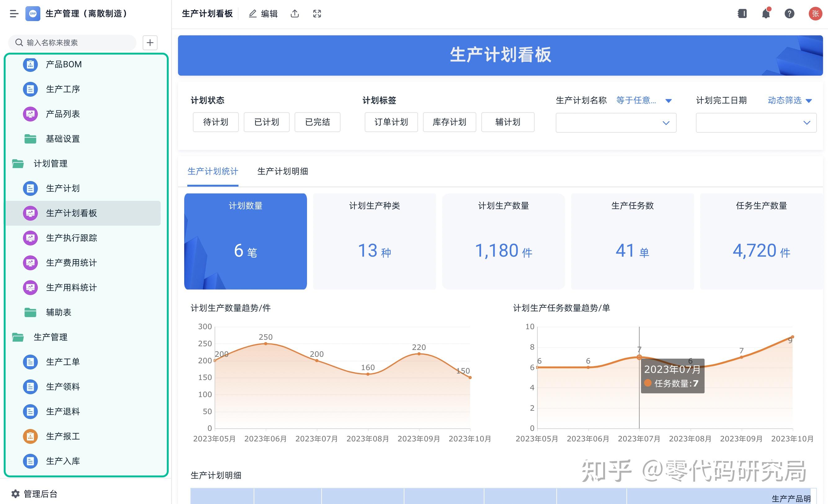Open the 生产报工 module
828x504 pixels.
63,436
